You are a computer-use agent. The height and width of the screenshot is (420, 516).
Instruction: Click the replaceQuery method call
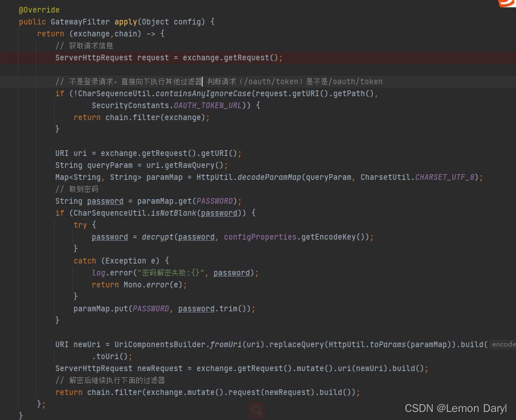pyautogui.click(x=297, y=344)
